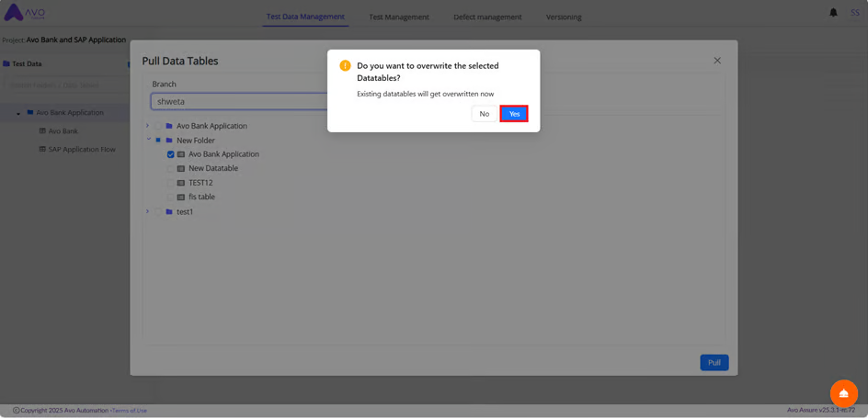
Task: Collapse the New Folder tree node
Action: click(147, 141)
